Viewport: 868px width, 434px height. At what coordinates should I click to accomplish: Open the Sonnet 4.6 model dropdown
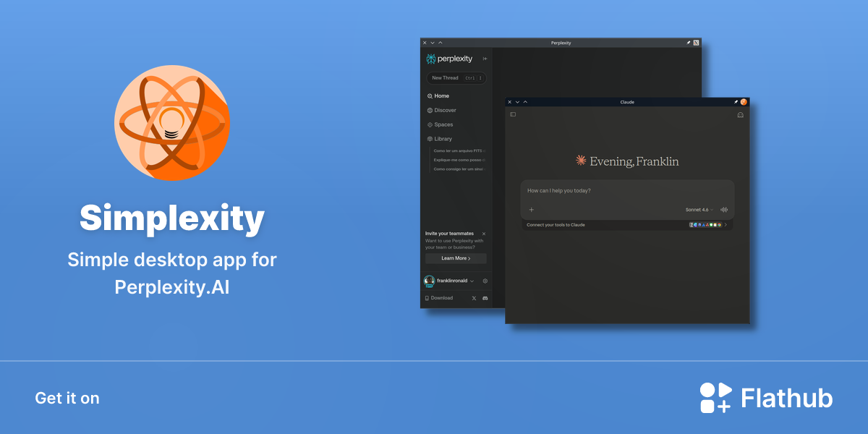699,210
